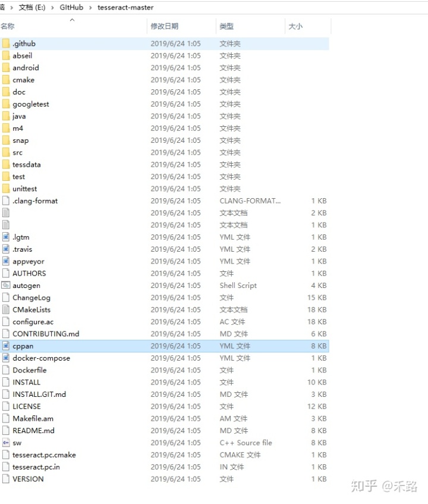This screenshot has width=428, height=504.
Task: Click the cppan YML file icon
Action: 6,346
